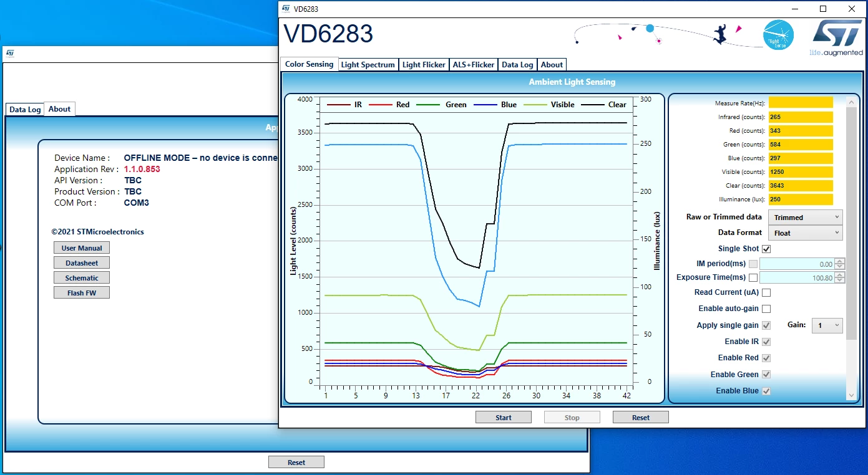Toggle the Enable IR checkbox

coord(766,342)
